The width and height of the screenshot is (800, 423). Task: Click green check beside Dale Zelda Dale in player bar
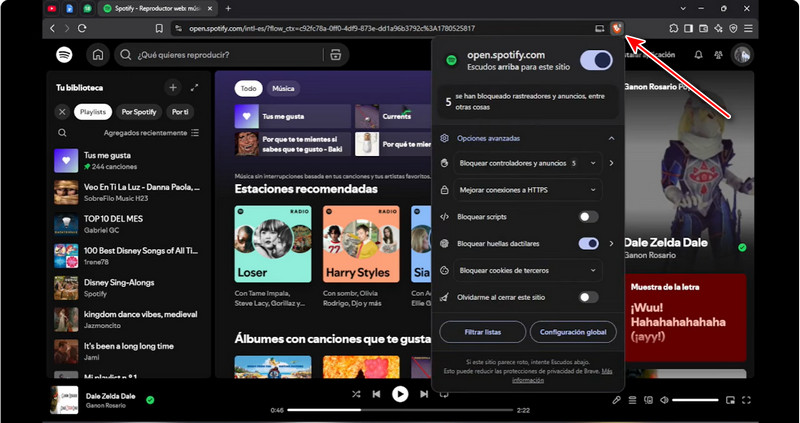tap(150, 400)
